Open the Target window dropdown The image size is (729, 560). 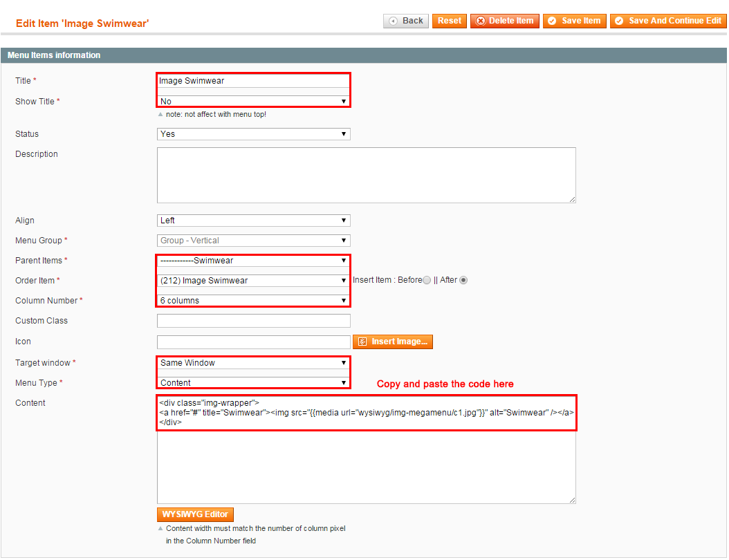(253, 363)
